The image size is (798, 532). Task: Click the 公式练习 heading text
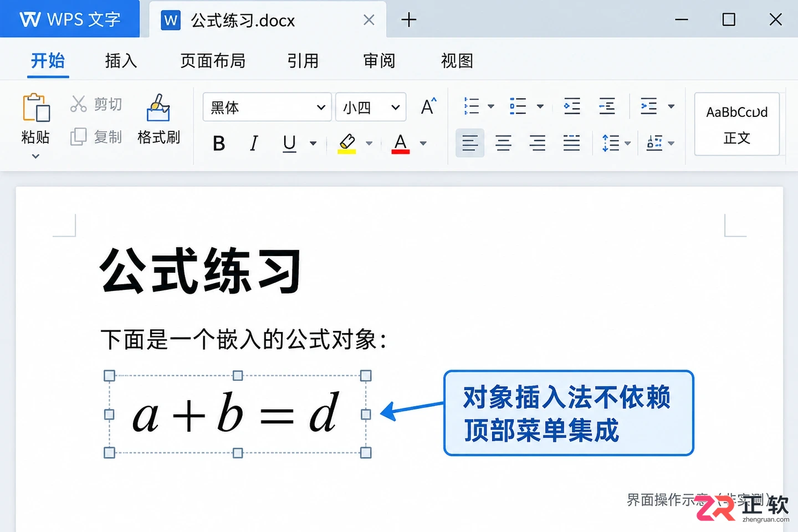tap(201, 271)
